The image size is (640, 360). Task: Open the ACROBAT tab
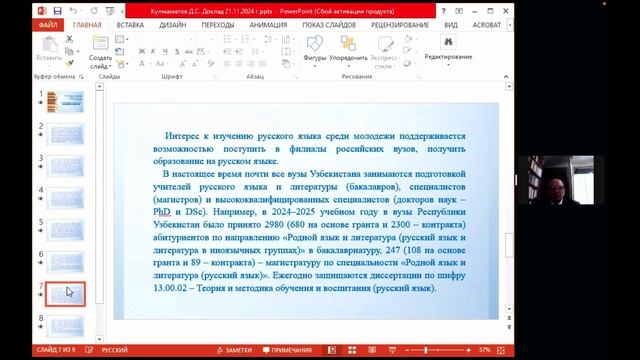click(x=487, y=25)
